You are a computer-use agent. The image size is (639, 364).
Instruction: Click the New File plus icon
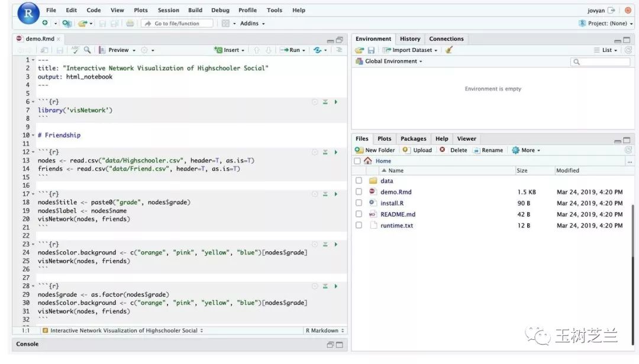[45, 23]
